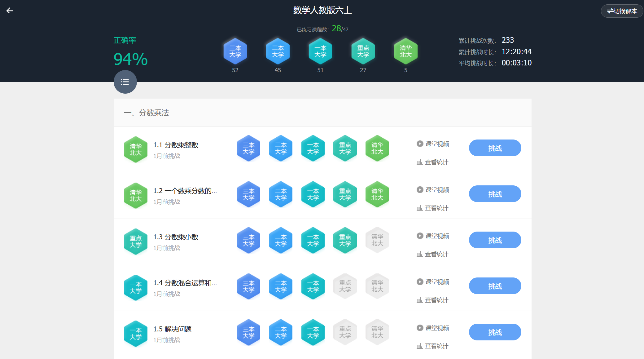
Task: Select lesson title 1.3 分数乘小数
Action: 176,237
